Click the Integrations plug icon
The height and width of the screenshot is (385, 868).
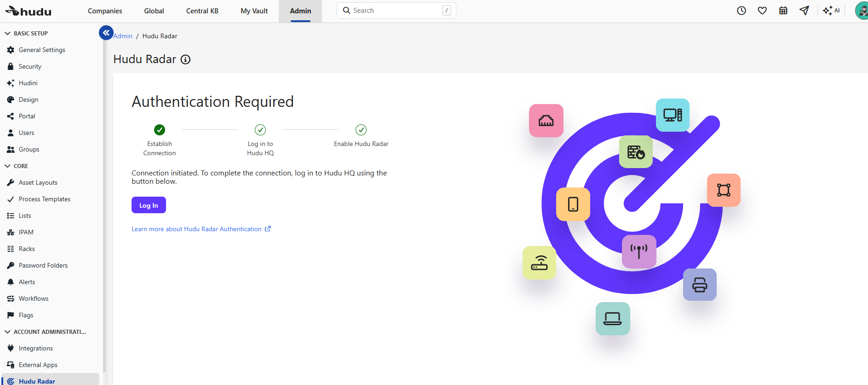[x=11, y=348]
